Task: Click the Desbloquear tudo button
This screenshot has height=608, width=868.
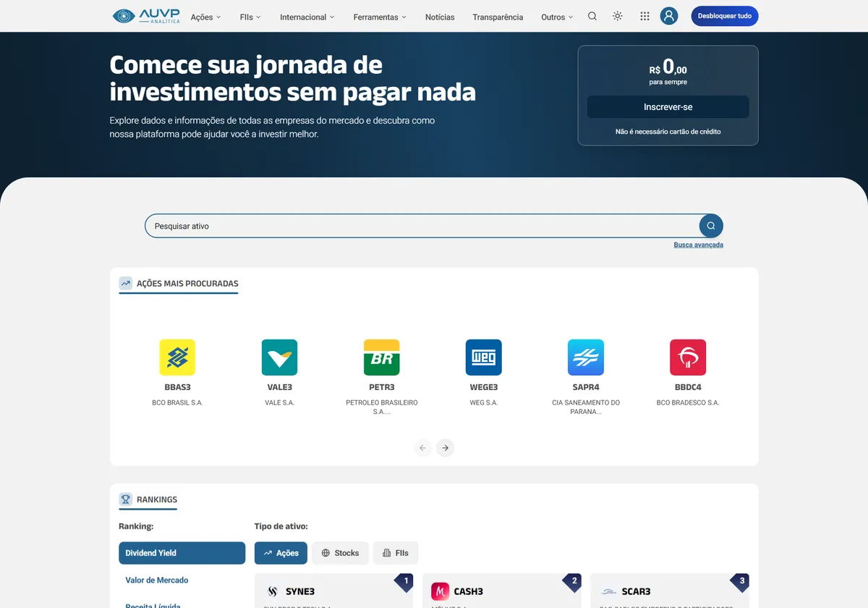Action: point(725,16)
